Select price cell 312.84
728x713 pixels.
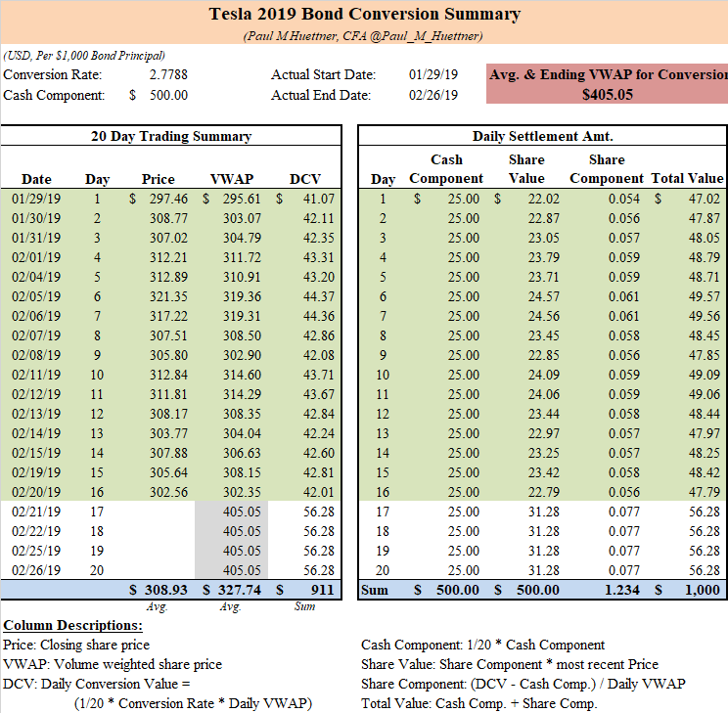(168, 375)
